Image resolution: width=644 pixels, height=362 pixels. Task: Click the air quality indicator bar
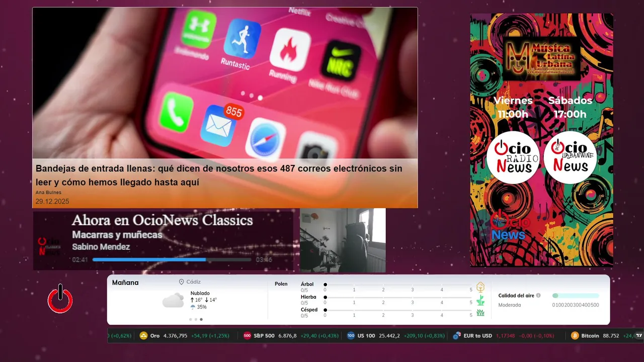click(x=576, y=296)
